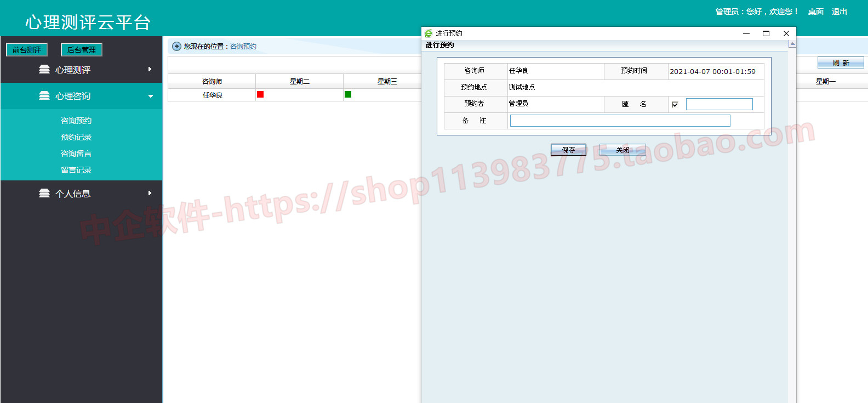Open 咨询留言 in the sidebar
Image resolution: width=868 pixels, height=403 pixels.
click(76, 154)
